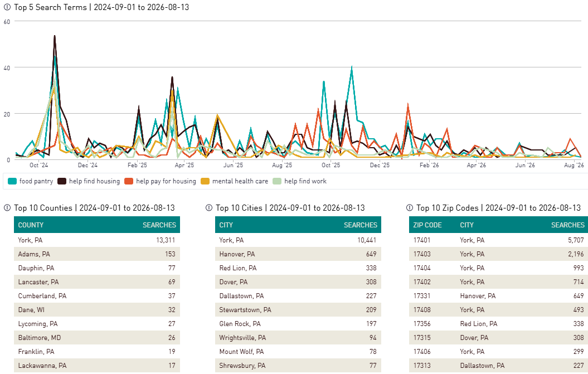Click info icon beside Top 5 Search Terms
Screen dimensions: 588x374
tap(7, 7)
